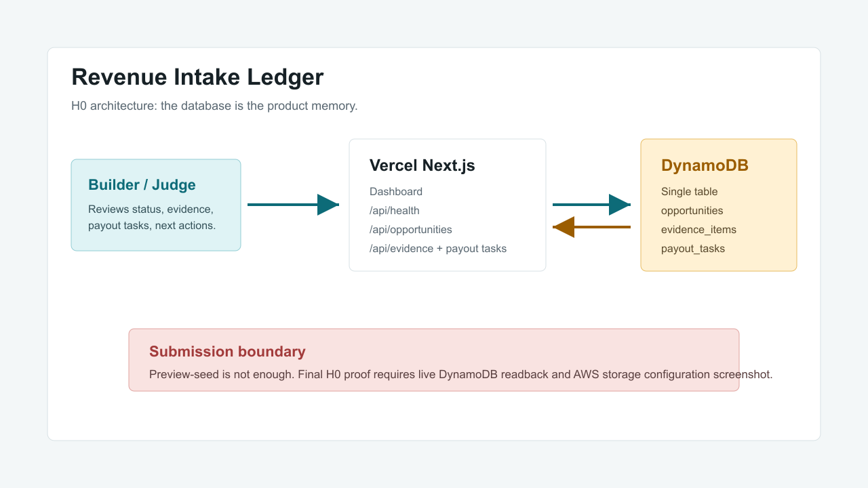Select the DynamoDB heading
The width and height of the screenshot is (868, 488).
coord(705,166)
